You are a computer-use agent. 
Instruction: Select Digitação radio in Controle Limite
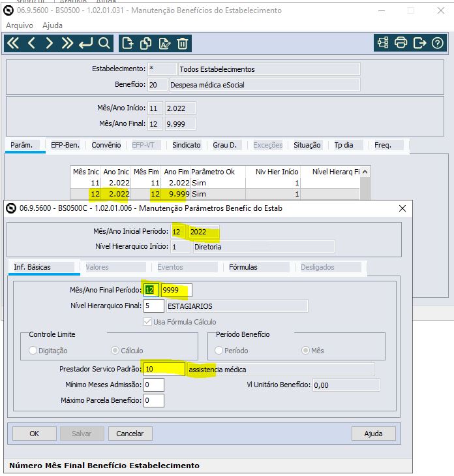point(33,351)
